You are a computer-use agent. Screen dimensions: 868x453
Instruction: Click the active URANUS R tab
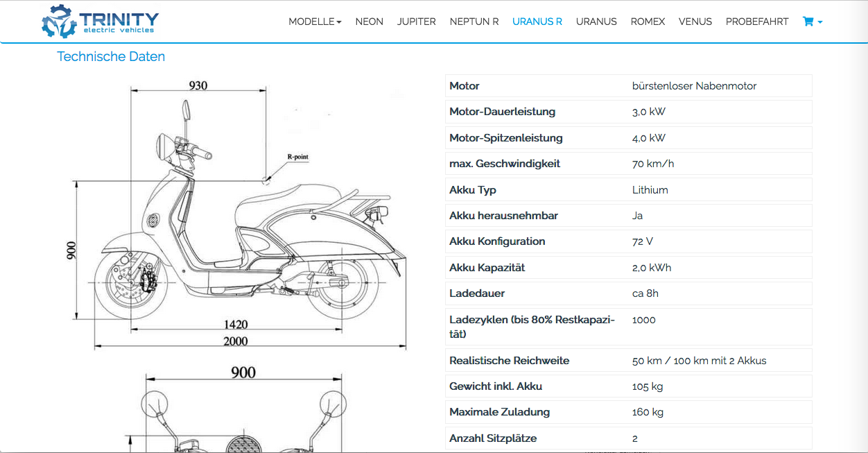[537, 22]
